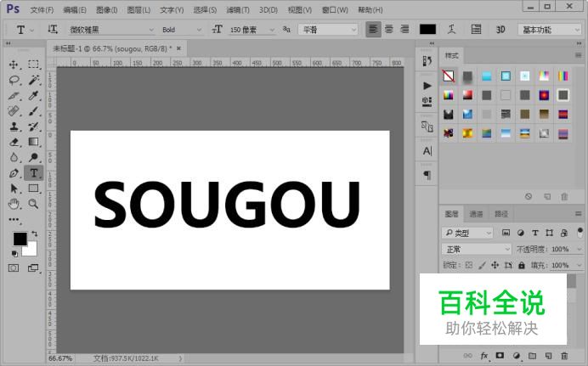Select the Dodge tool
Image resolution: width=588 pixels, height=366 pixels.
click(x=33, y=157)
